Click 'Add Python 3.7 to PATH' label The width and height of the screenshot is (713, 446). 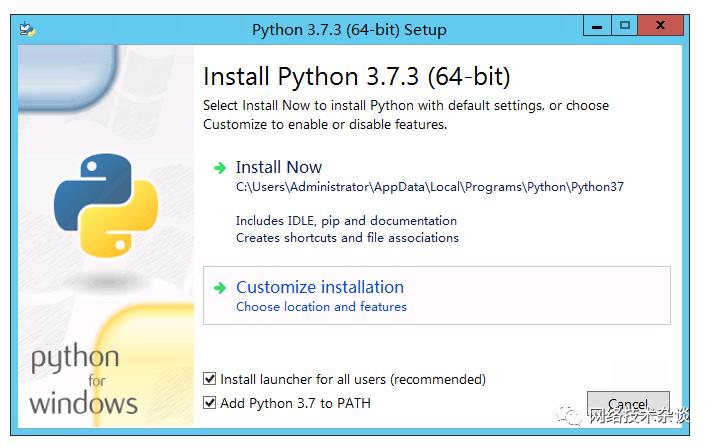click(x=296, y=403)
